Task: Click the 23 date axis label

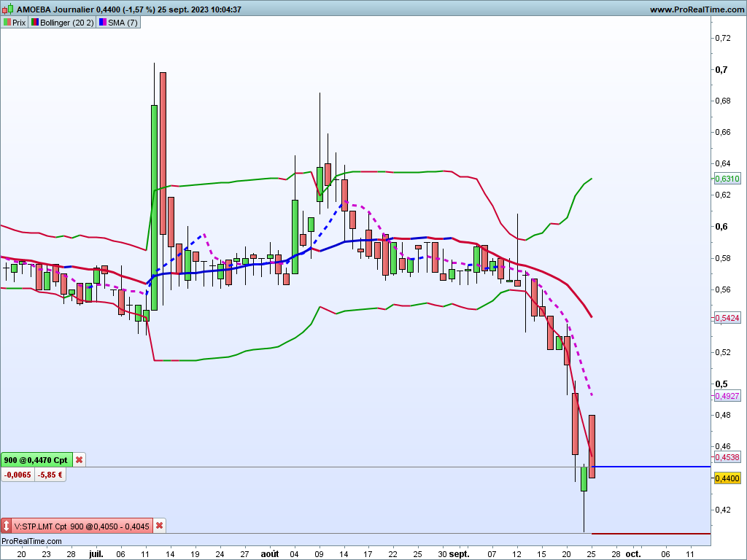Action: 46,554
